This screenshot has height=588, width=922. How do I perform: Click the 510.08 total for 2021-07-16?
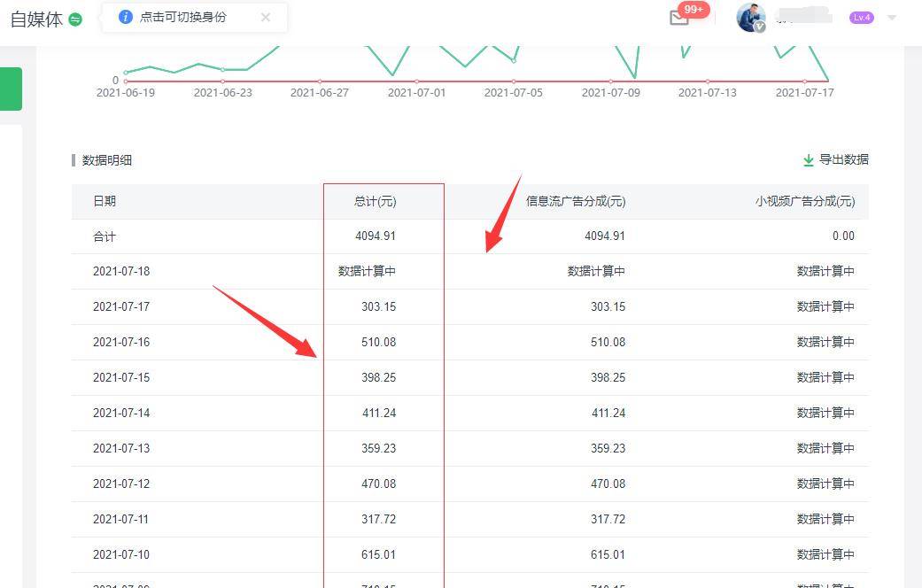click(378, 342)
